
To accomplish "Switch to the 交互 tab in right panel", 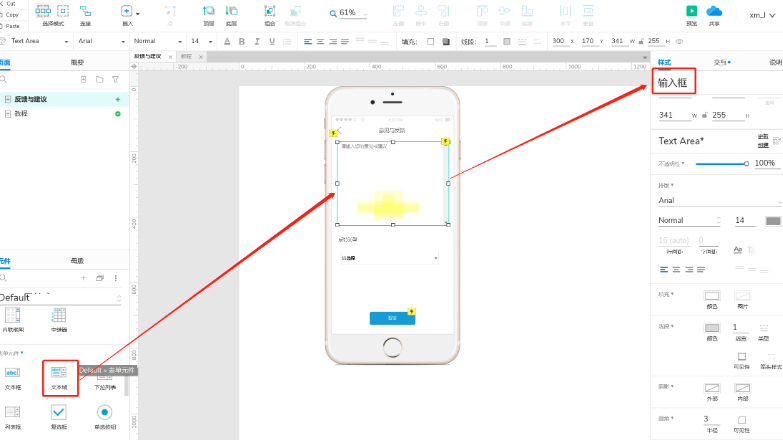I will point(722,62).
